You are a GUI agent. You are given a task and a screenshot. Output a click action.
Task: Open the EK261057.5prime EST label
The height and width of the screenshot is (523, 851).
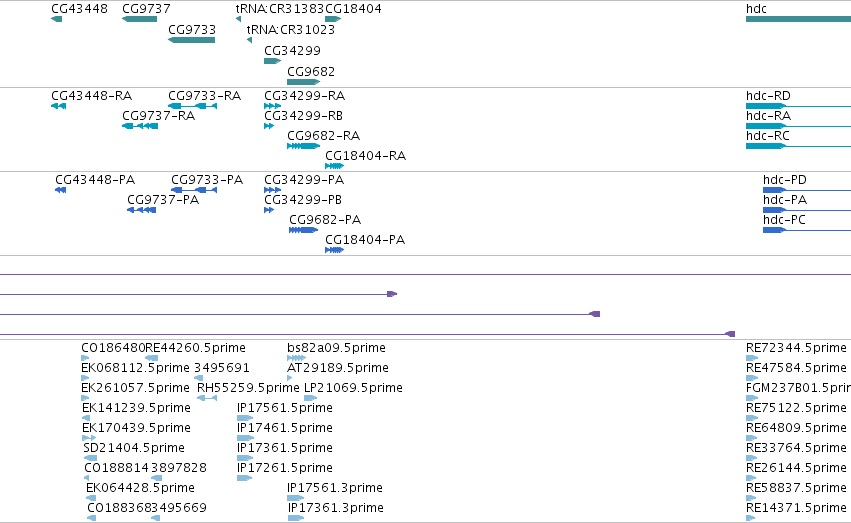(135, 388)
